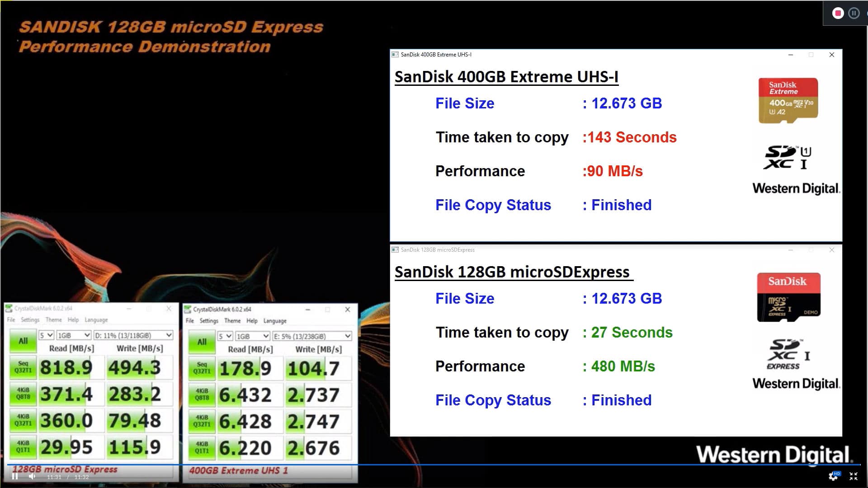Open Theme menu in right CrystalDiskMark
The image size is (868, 488).
[x=232, y=321]
